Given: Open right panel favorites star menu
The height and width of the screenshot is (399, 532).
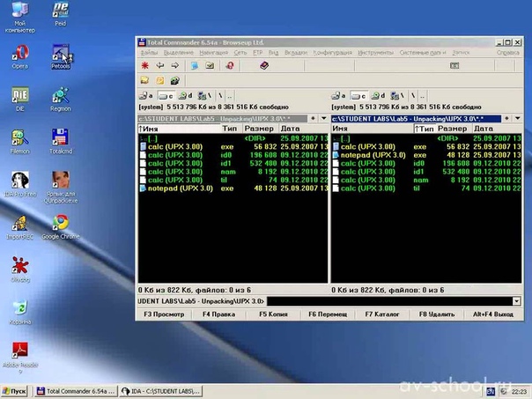Looking at the screenshot, I should point(506,118).
